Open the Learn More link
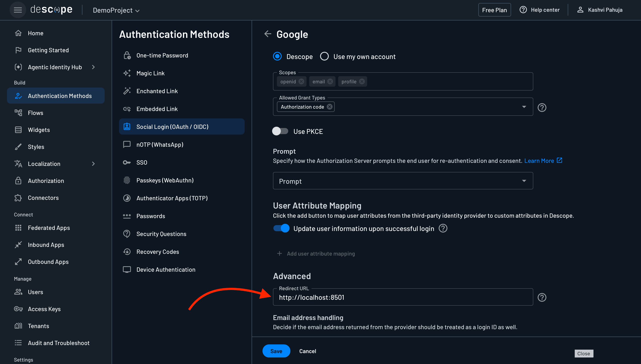This screenshot has width=641, height=364. [539, 161]
